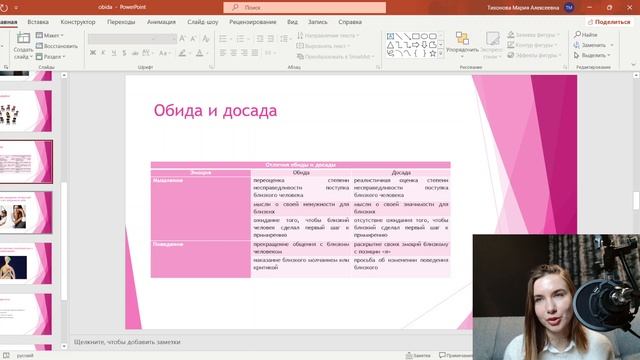Expand the shapes gallery more arrow
640x360 pixels.
click(x=441, y=53)
